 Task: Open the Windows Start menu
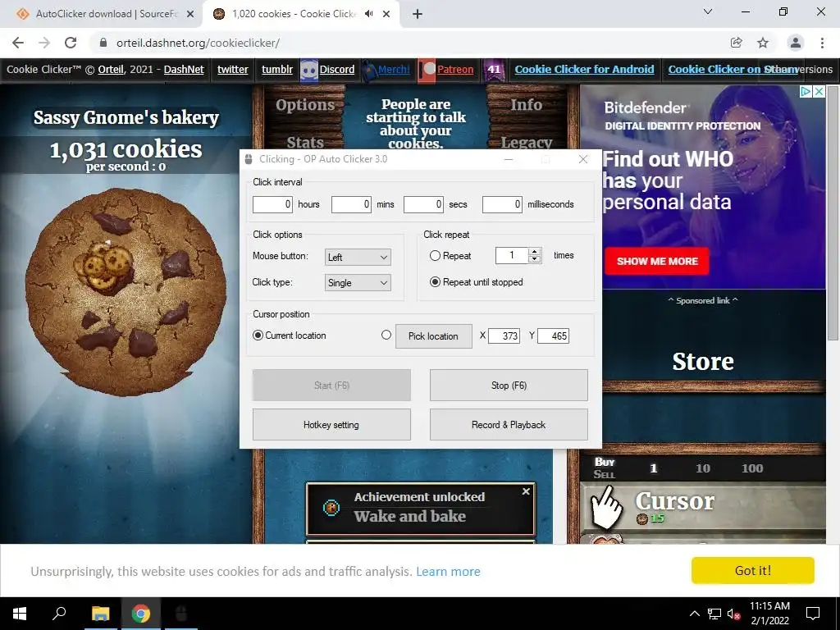20,614
